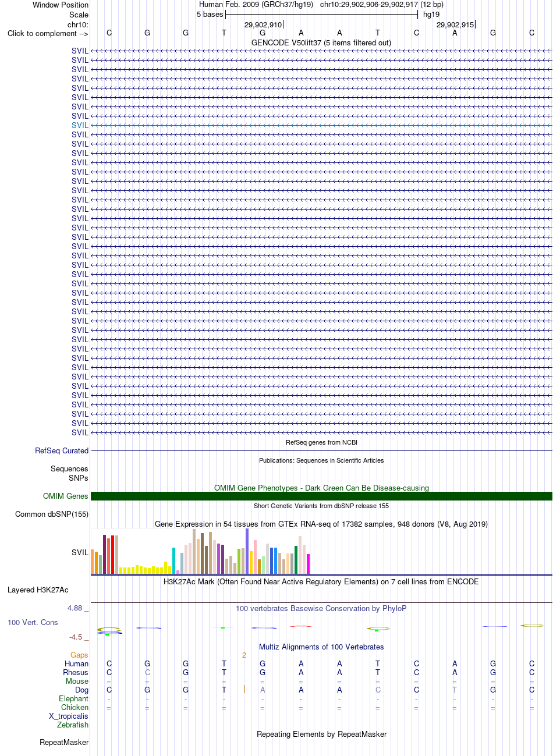The image size is (553, 756).
Task: Click the "Dog" alignment row label
Action: (x=82, y=690)
